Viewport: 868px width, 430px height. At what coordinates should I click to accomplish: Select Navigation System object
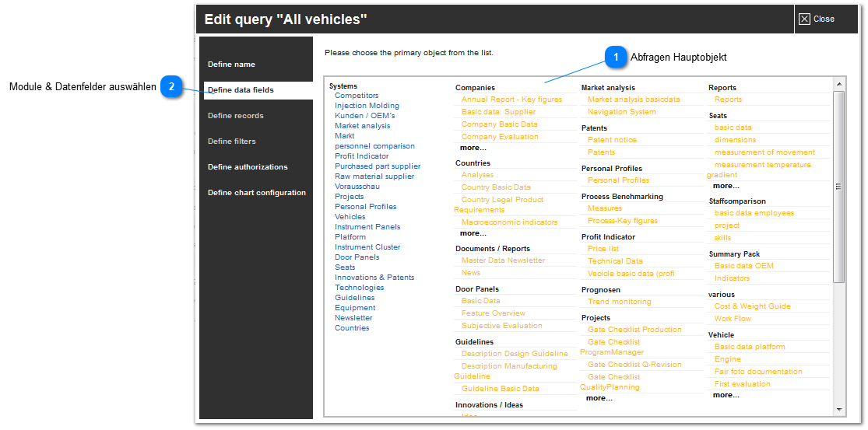[x=622, y=112]
